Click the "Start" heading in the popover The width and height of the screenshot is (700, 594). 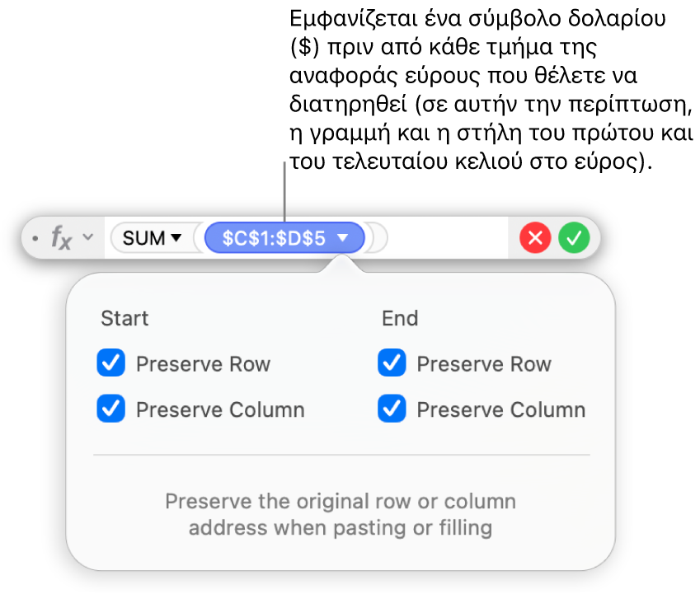tap(124, 319)
